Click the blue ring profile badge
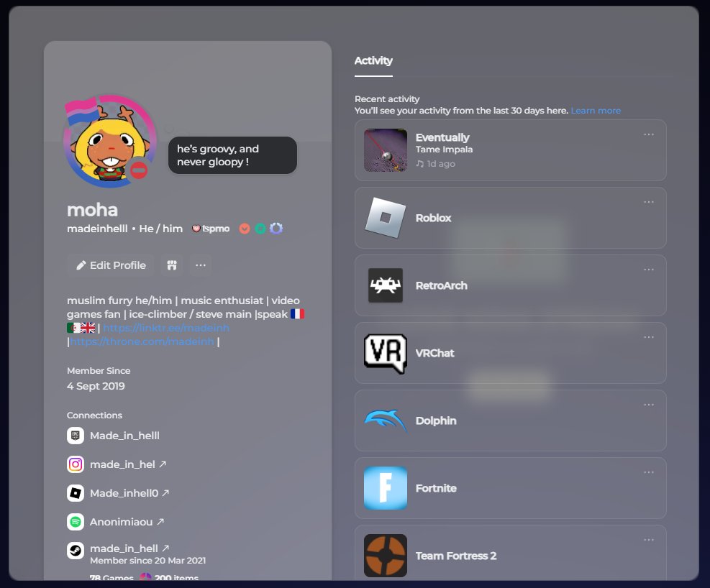710x588 pixels. tap(276, 229)
